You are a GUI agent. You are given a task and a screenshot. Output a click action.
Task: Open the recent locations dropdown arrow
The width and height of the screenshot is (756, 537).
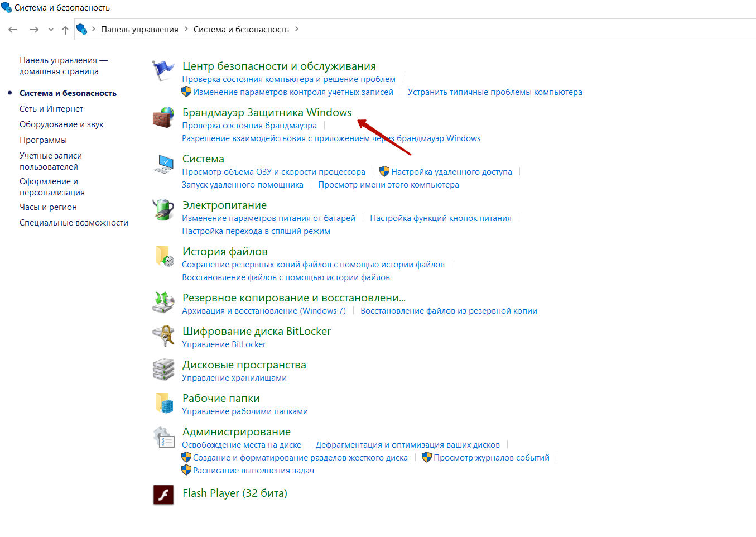click(51, 30)
